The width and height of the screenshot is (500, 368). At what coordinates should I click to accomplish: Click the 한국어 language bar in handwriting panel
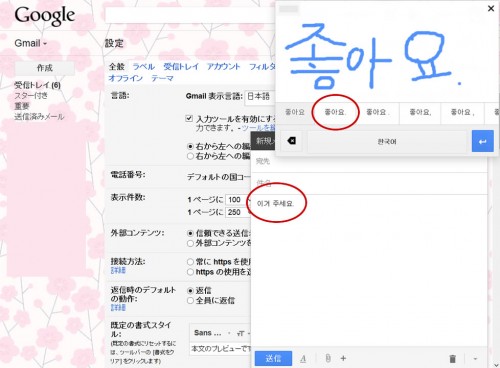pyautogui.click(x=387, y=142)
